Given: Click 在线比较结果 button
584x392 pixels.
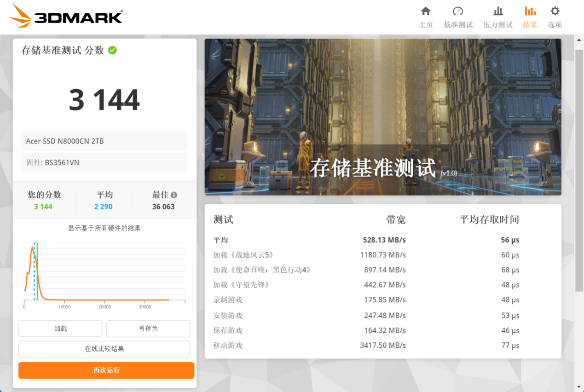Looking at the screenshot, I should click(104, 349).
